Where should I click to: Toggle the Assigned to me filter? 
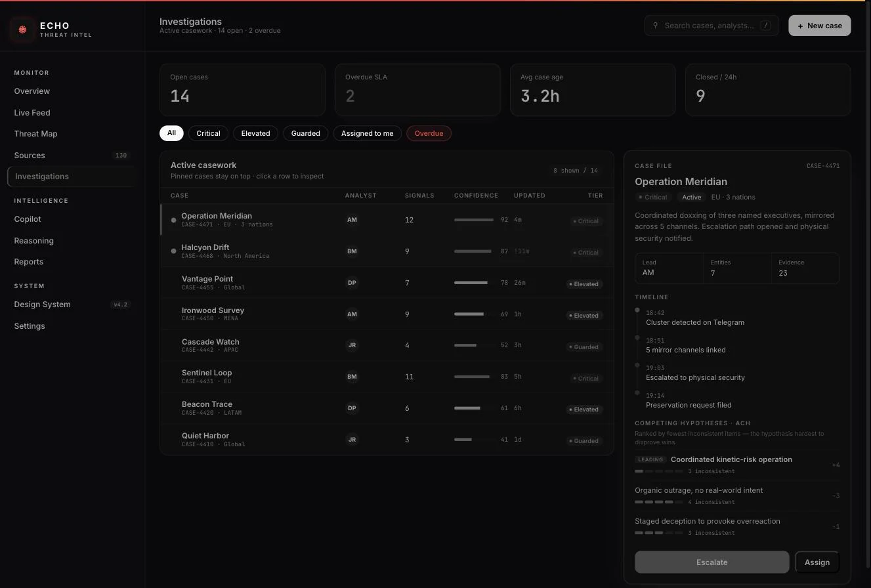[x=368, y=133]
